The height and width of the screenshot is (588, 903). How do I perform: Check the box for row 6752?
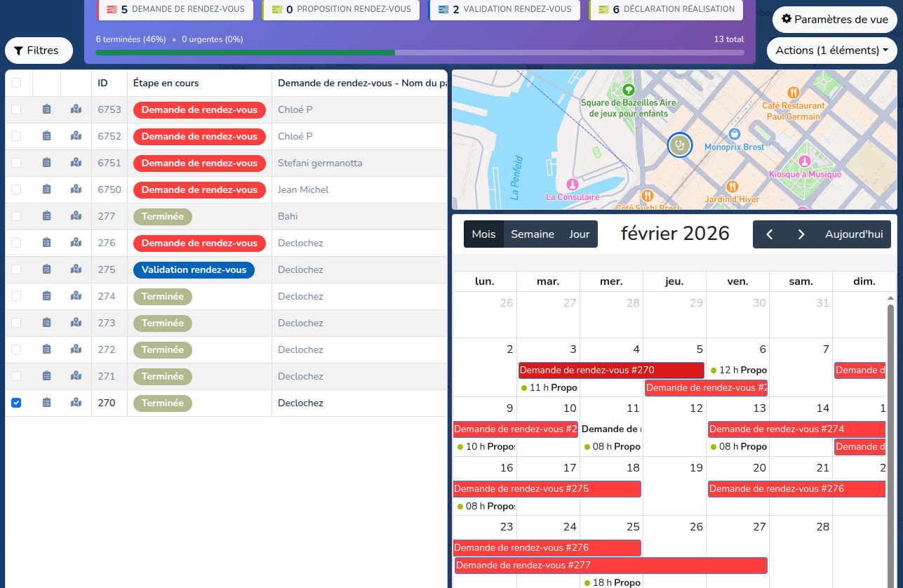click(x=16, y=136)
